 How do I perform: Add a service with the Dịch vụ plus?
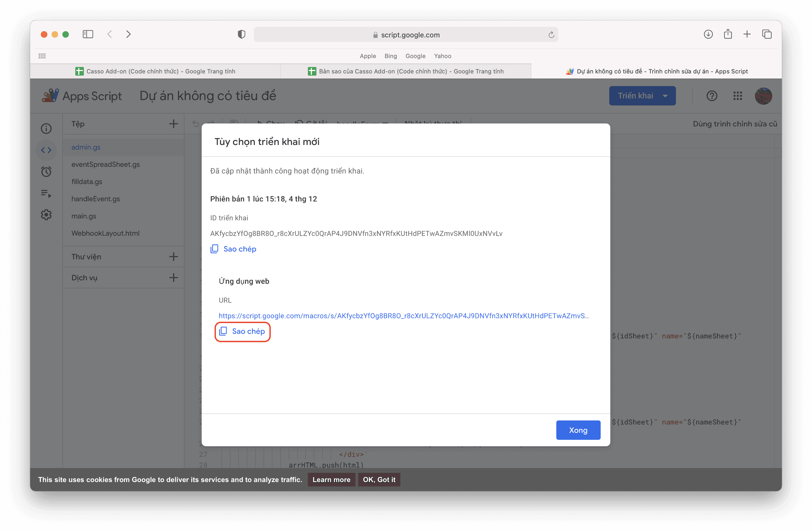pyautogui.click(x=173, y=277)
